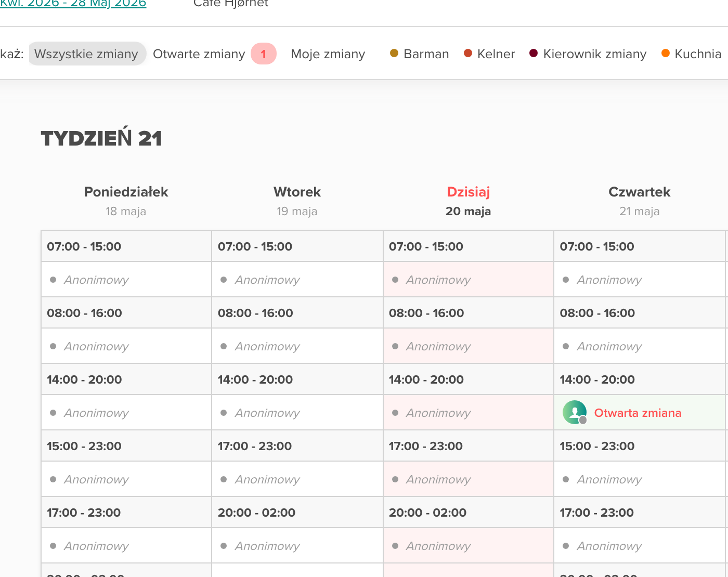Open today's 07:00 - 15:00 Anonimowy shift
Screen dimensions: 728x577
(469, 280)
